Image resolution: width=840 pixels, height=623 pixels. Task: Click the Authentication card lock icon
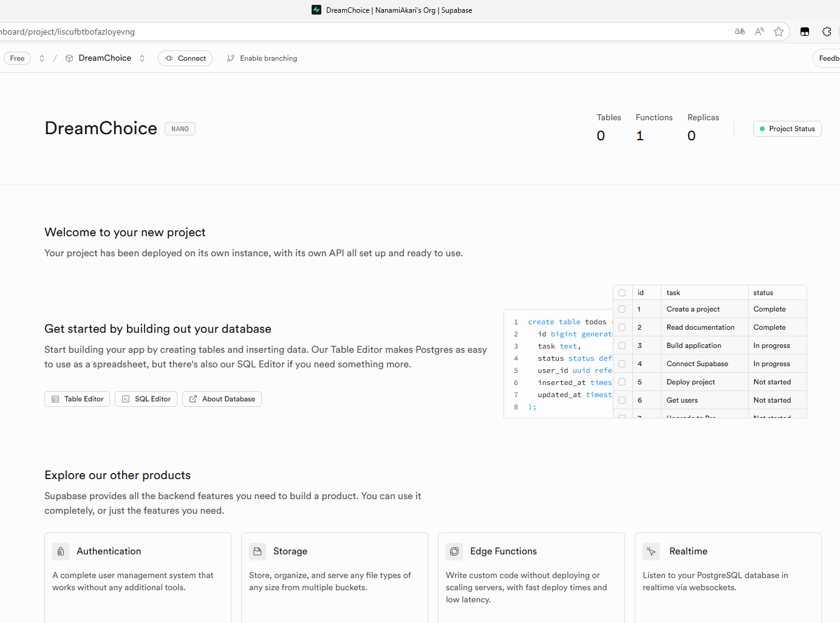pyautogui.click(x=61, y=551)
